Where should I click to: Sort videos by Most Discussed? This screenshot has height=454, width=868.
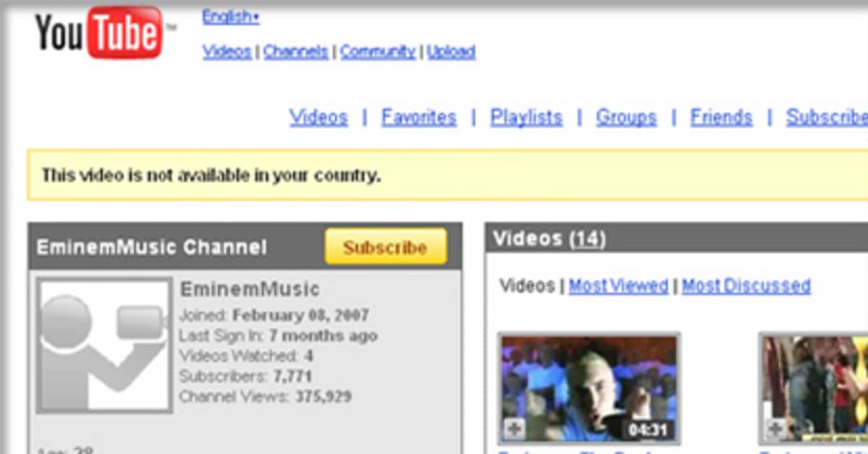746,286
